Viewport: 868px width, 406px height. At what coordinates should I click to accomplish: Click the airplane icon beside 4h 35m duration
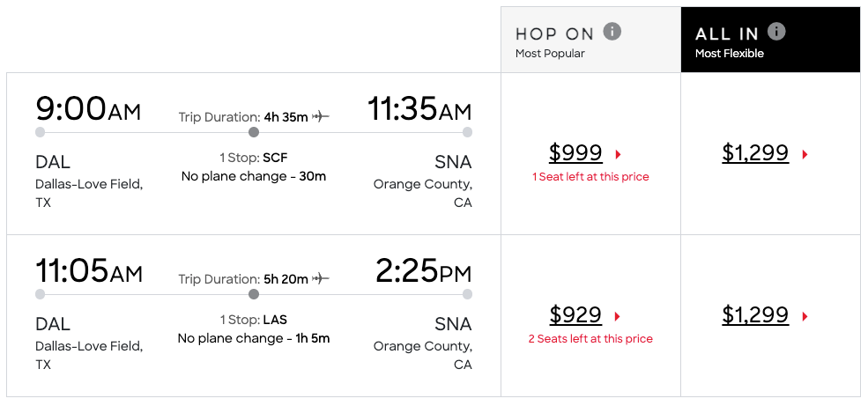point(321,117)
